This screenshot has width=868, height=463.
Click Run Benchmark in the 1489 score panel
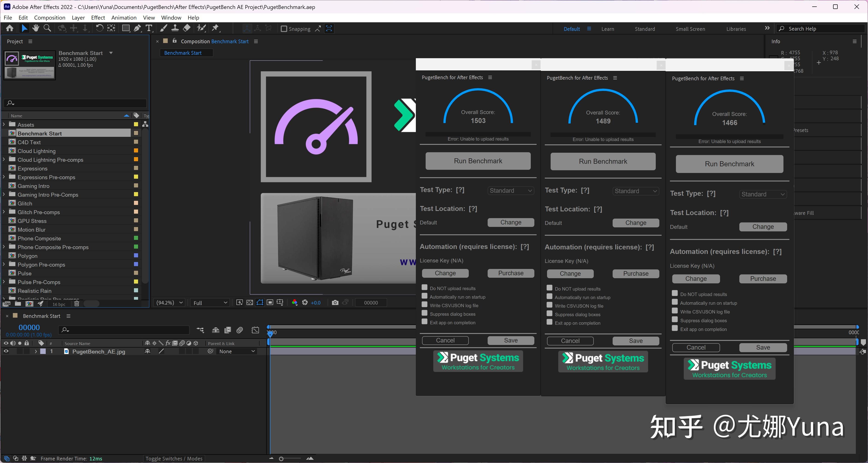tap(603, 161)
